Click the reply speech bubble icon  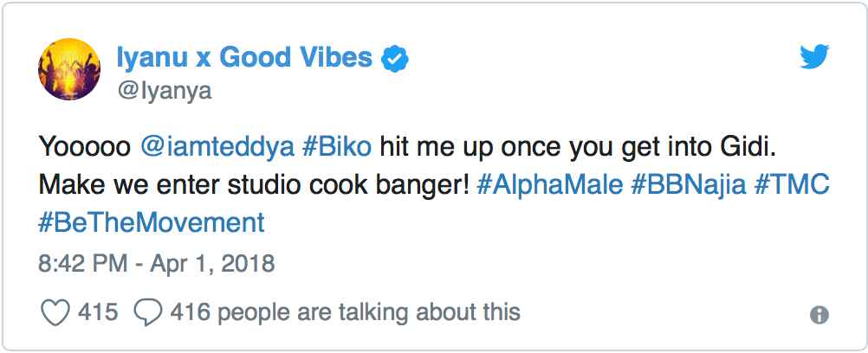coord(148,312)
